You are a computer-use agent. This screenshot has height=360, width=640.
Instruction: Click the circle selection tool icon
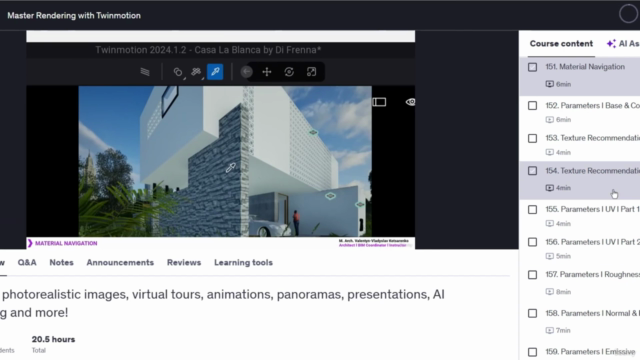pos(178,72)
